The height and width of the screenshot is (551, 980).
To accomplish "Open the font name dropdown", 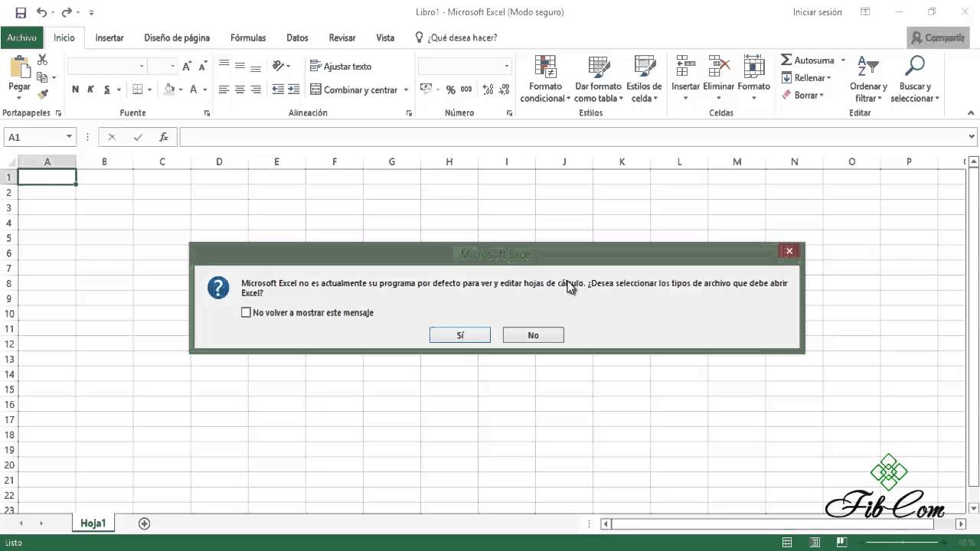I will [141, 67].
